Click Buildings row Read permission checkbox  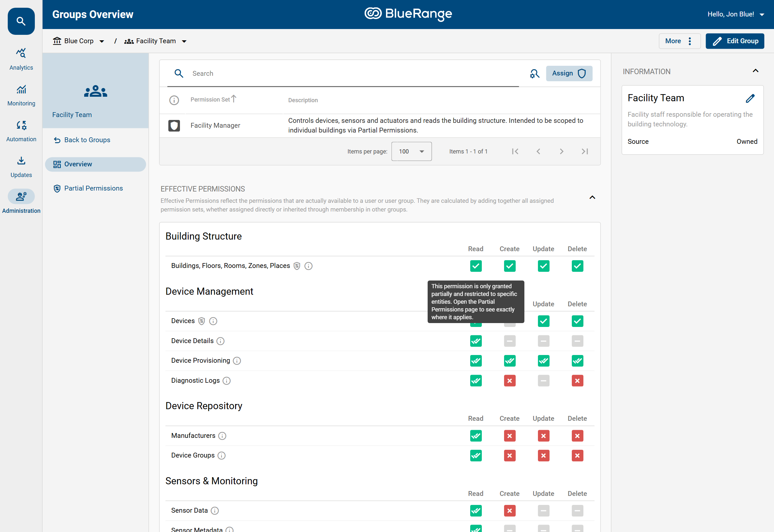pyautogui.click(x=476, y=266)
